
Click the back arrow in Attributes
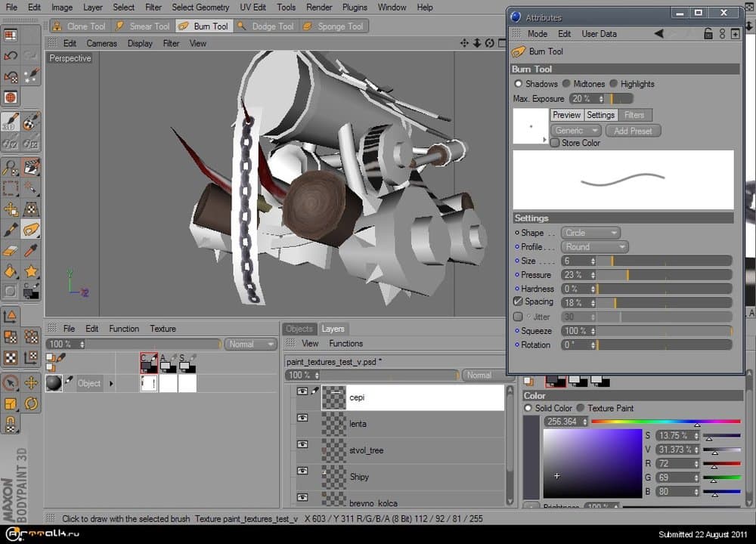[658, 33]
